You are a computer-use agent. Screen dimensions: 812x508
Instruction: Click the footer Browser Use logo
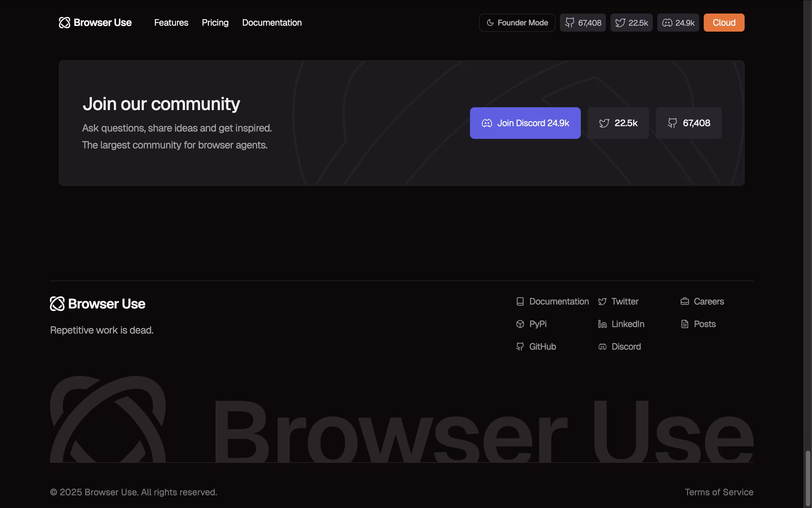click(98, 304)
